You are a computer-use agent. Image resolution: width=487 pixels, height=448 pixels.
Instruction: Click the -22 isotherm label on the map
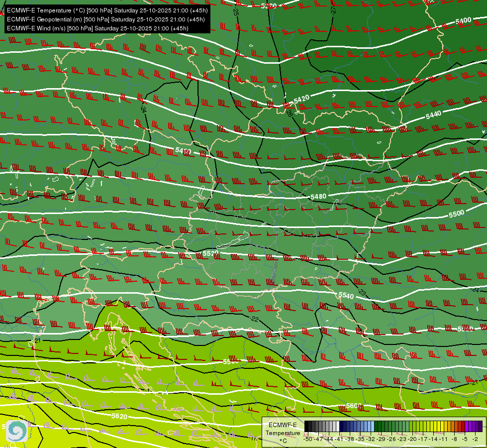(x=254, y=319)
